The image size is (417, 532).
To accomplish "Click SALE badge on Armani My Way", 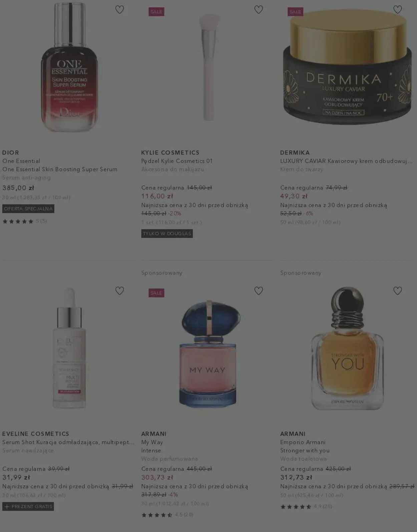I will 156,293.
